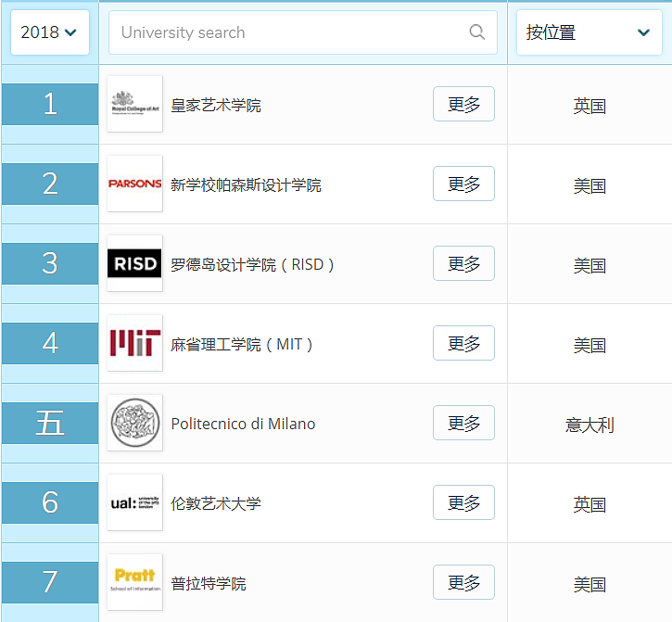
Task: Click the rank 五 cell
Action: click(x=50, y=423)
